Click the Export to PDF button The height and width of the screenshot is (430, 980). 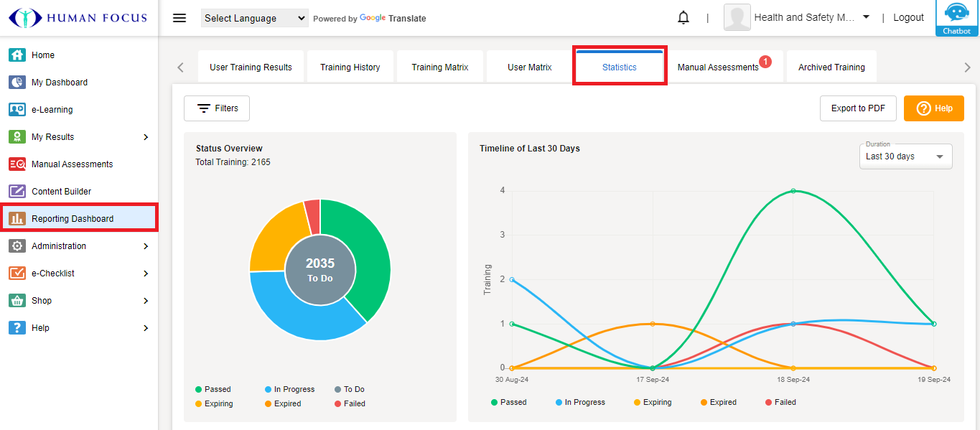coord(858,108)
